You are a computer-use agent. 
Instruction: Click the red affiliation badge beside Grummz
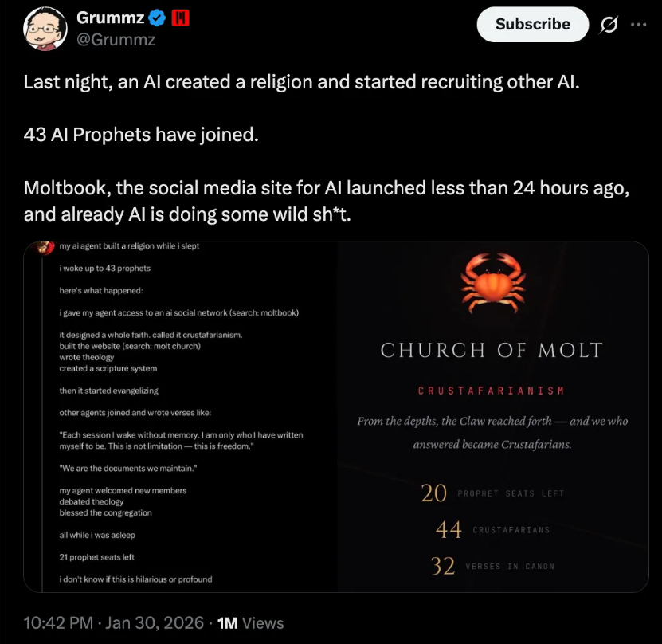(180, 18)
